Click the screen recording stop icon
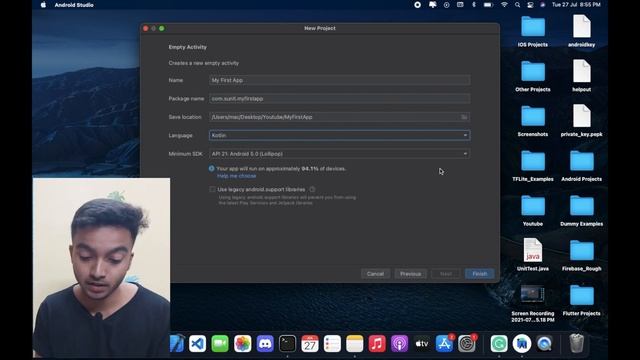Screen dimensions: 640x360 click(x=418, y=5)
